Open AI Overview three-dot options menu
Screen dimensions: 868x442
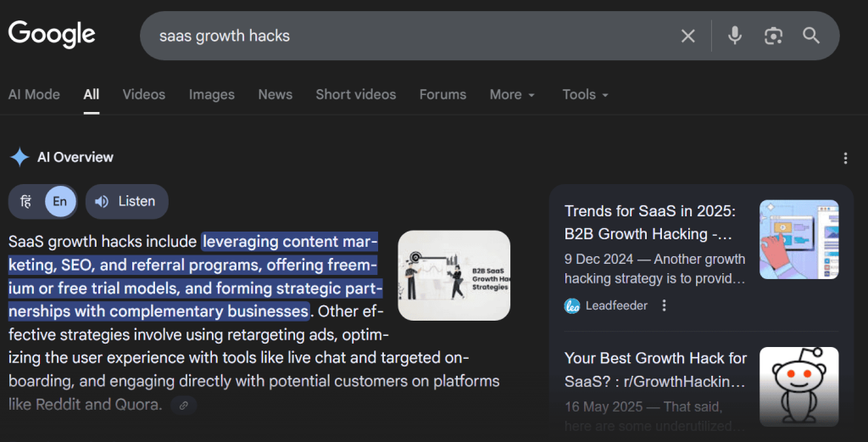(x=845, y=158)
